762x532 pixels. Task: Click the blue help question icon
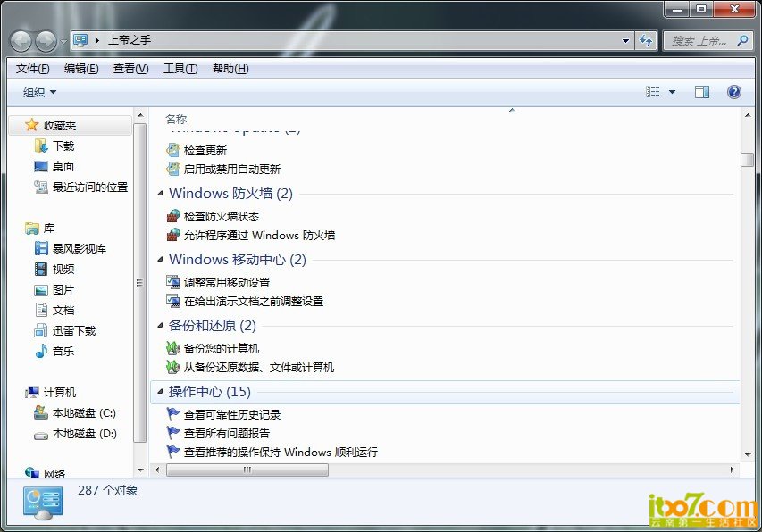coord(733,92)
